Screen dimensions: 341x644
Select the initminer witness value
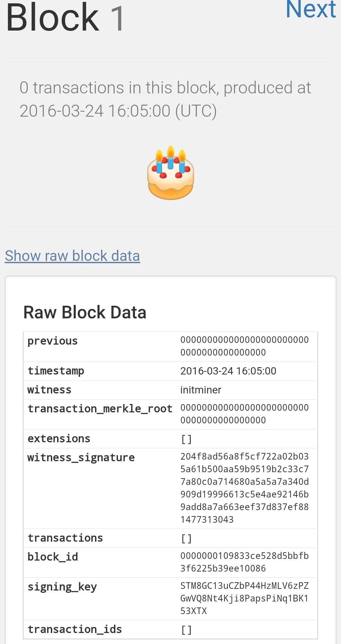(x=201, y=390)
